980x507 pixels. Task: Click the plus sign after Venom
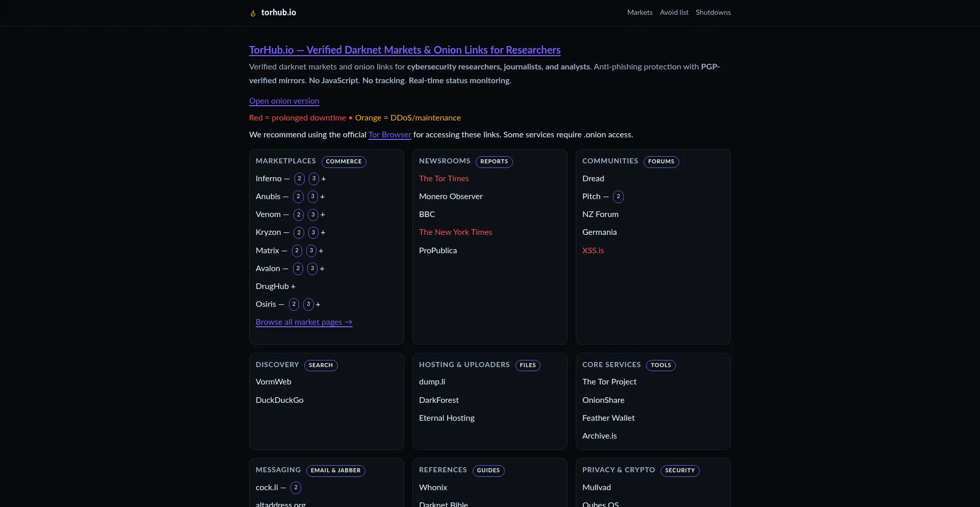(x=323, y=214)
